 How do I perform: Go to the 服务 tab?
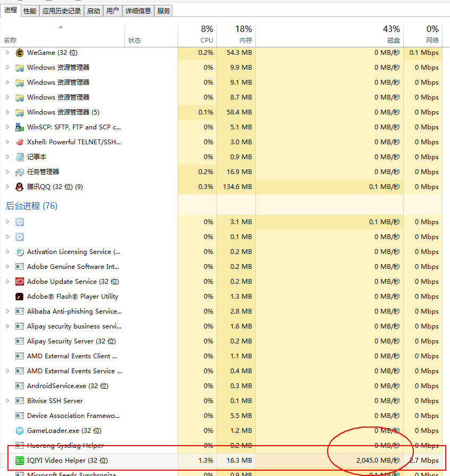click(x=163, y=11)
